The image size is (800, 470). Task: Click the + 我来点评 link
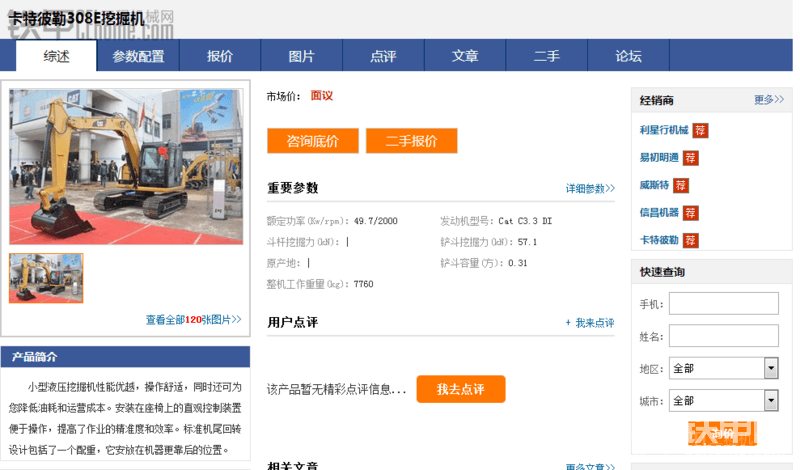click(589, 323)
